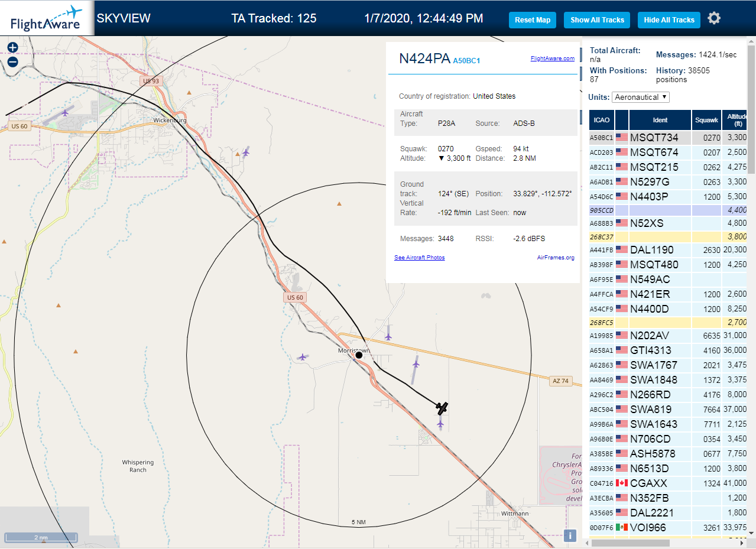This screenshot has width=756, height=549.
Task: Select row with ICAO 268FC5
Action: click(668, 323)
